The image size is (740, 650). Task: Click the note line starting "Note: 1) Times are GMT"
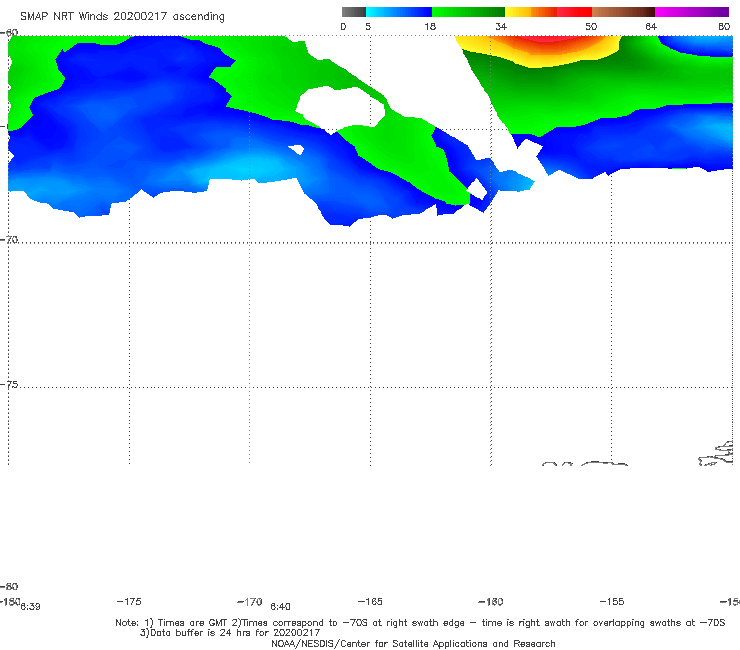point(420,623)
